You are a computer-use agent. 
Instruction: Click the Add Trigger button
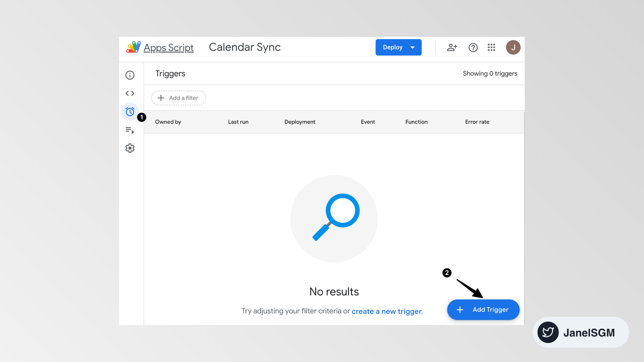click(x=483, y=310)
